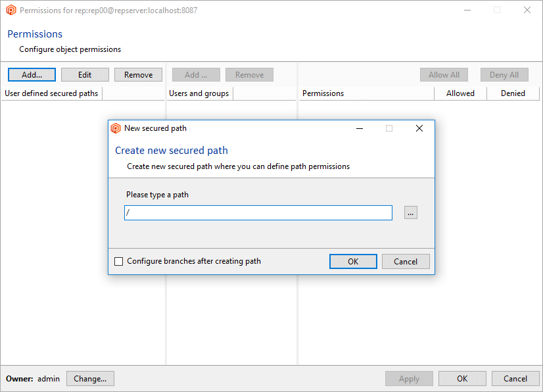Select Permissions column header
This screenshot has height=392, width=543.
click(x=366, y=93)
